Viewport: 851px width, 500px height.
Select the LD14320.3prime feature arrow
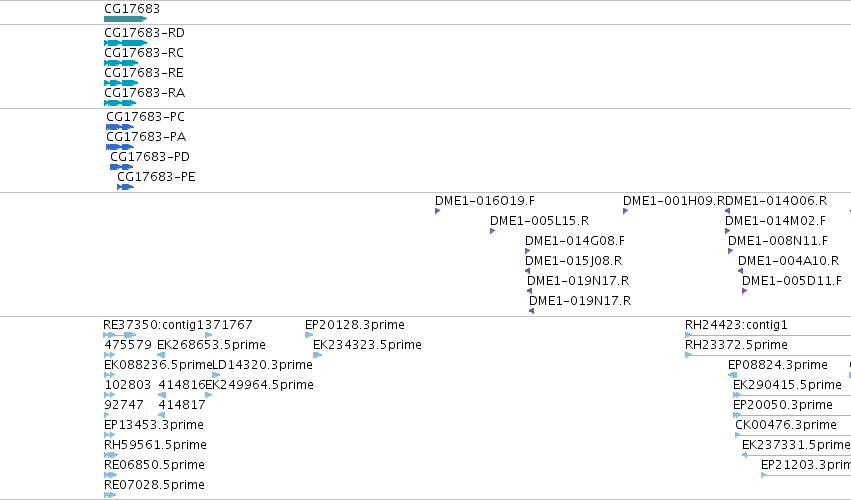pos(216,375)
